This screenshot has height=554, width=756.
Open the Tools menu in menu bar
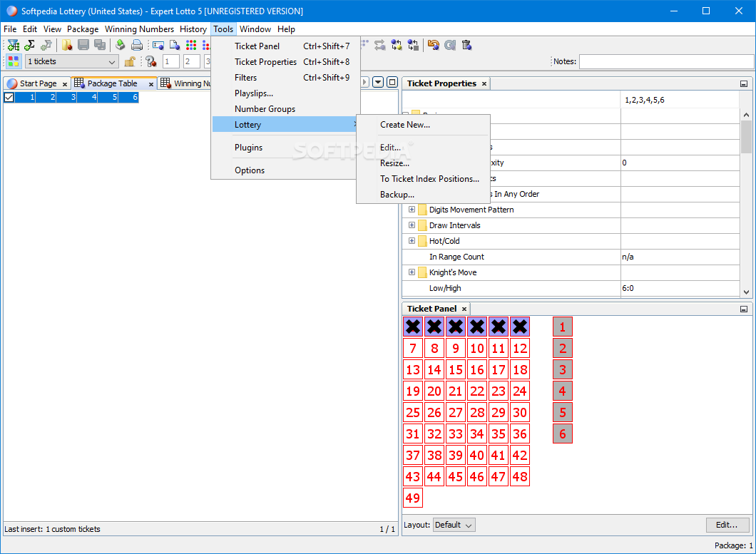point(223,29)
